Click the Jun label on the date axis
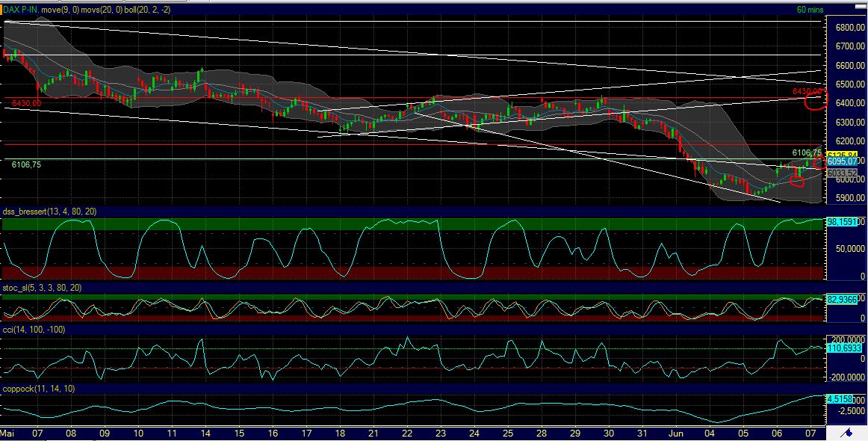Screen dimensions: 868x441 click(x=676, y=432)
